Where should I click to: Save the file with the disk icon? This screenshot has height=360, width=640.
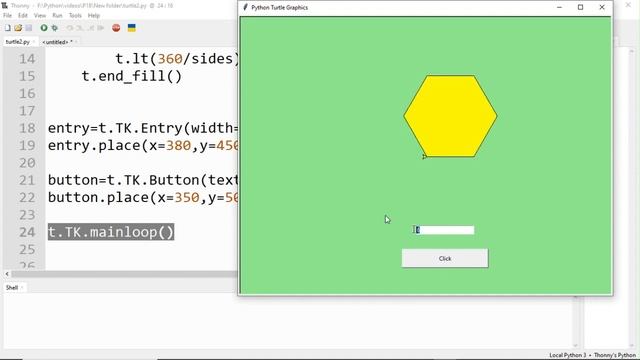coord(29,28)
